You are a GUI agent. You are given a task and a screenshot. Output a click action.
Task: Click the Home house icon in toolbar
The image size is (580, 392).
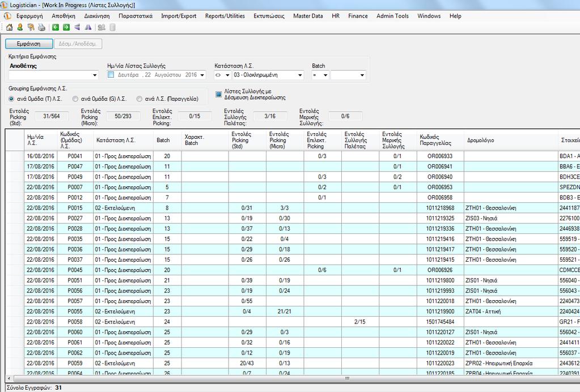click(9, 27)
